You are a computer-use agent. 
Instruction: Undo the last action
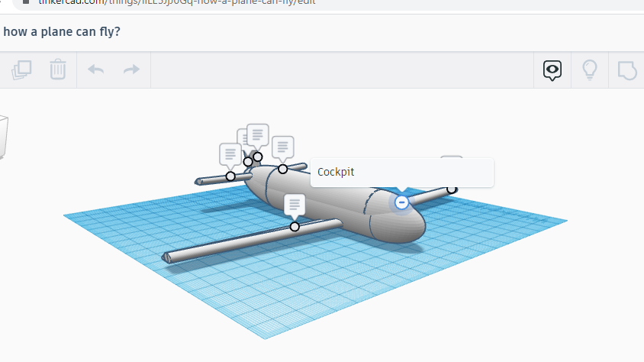[95, 69]
